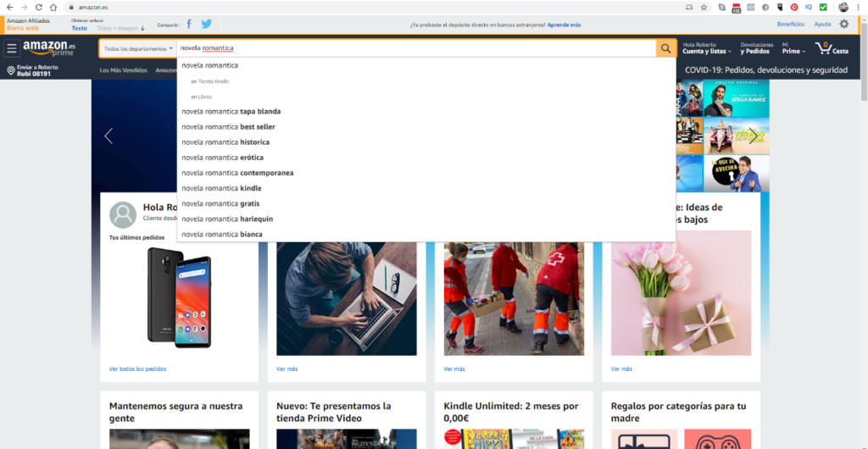Open the IQ extension
This screenshot has height=449, width=868.
coord(809,7)
